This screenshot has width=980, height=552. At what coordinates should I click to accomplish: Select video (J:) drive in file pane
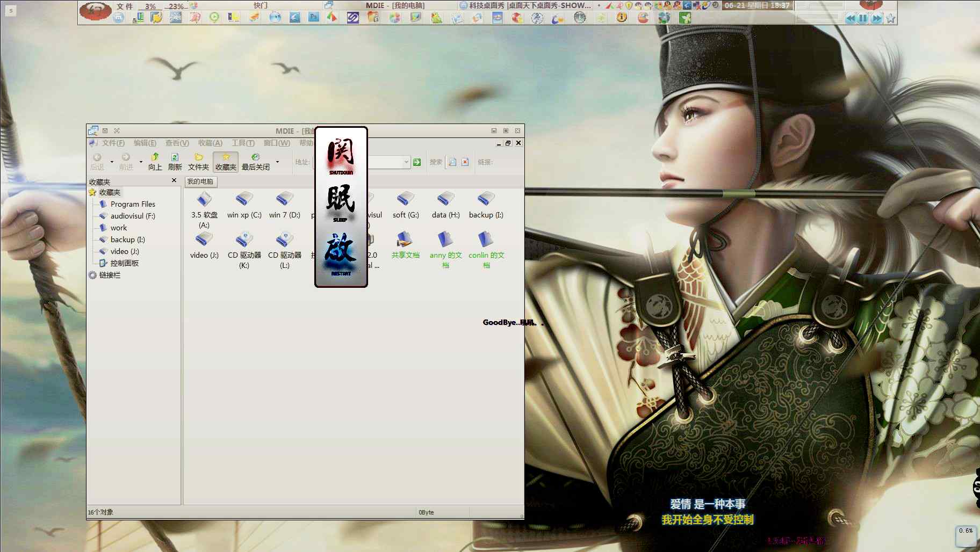tap(204, 245)
